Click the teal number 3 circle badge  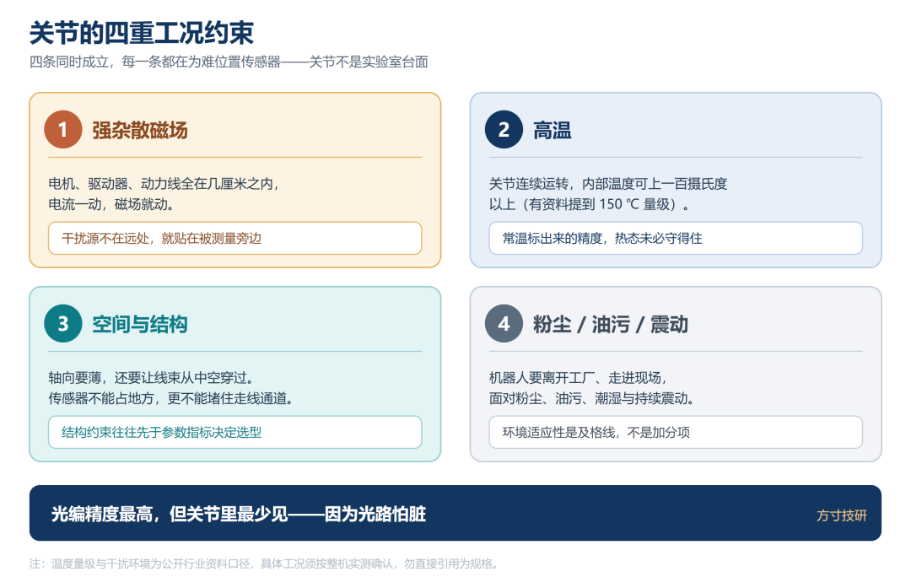pos(62,324)
